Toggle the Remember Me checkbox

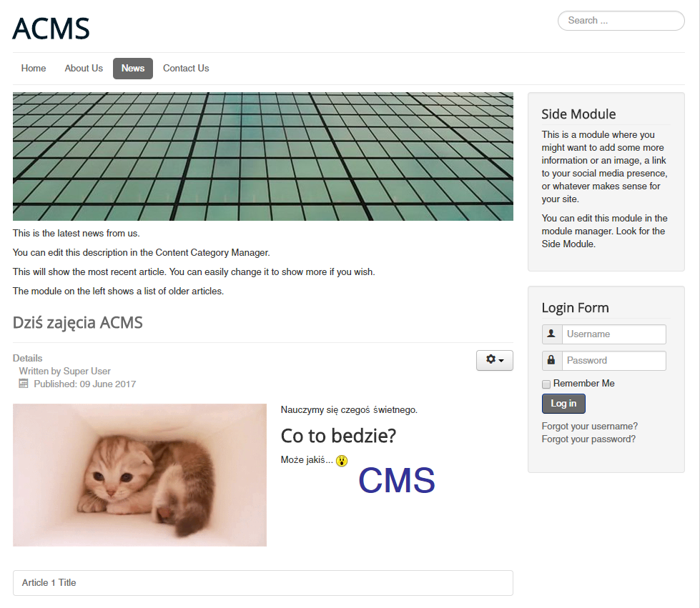[546, 384]
